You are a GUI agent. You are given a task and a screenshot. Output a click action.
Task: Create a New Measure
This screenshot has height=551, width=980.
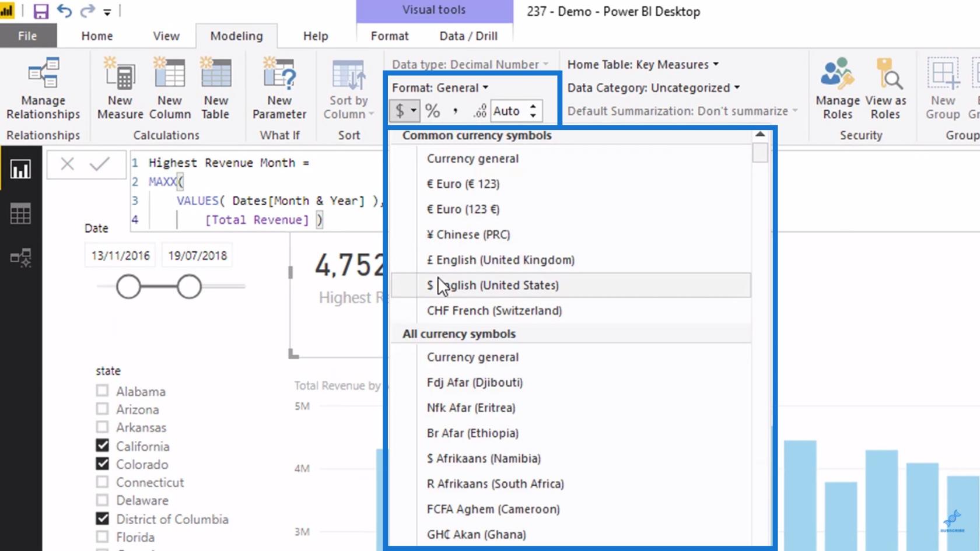[x=120, y=89]
